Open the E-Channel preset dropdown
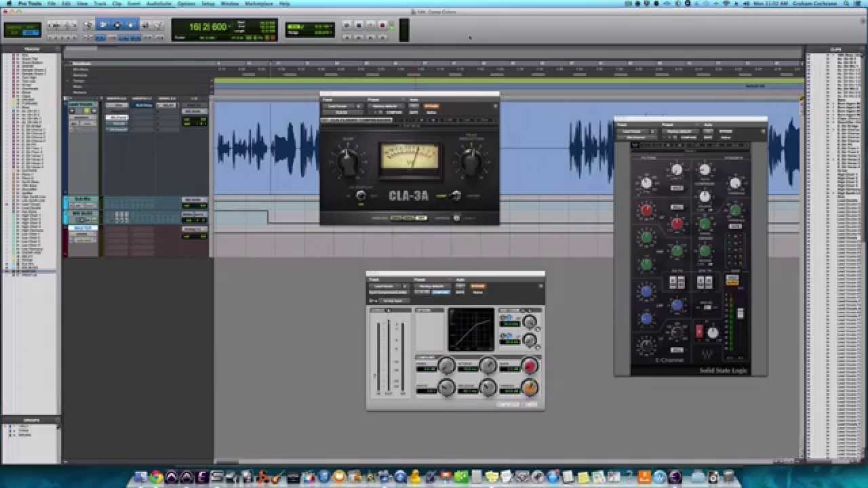The image size is (868, 488). pos(681,131)
